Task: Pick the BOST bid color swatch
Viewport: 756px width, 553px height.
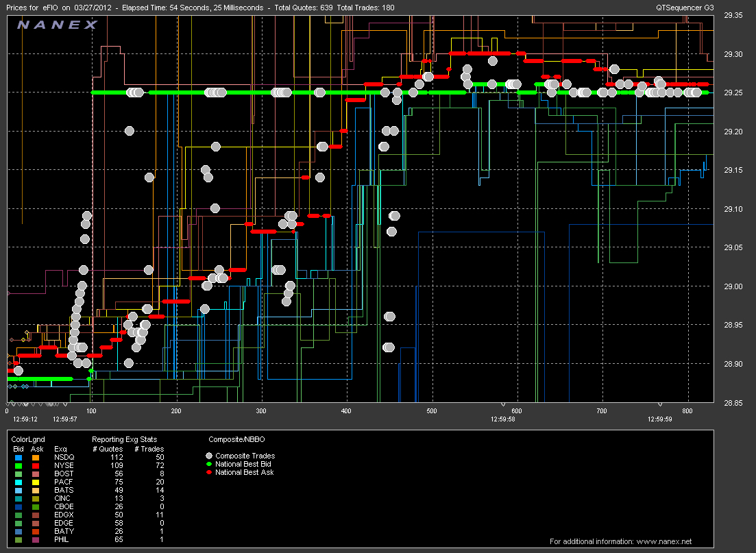Action: [19, 474]
